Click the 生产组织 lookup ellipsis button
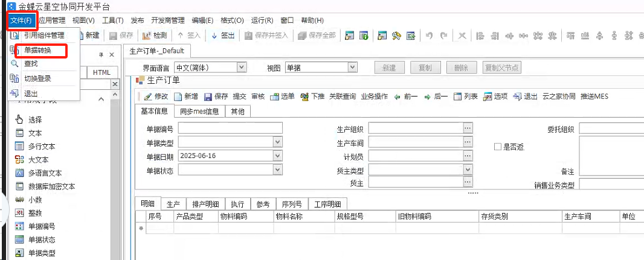 coord(468,128)
